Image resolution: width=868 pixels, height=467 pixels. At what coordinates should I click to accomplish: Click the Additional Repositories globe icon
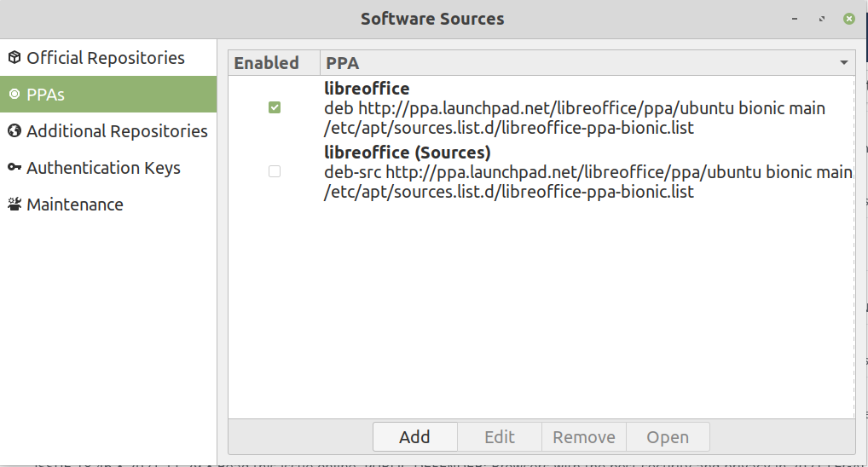tap(14, 131)
